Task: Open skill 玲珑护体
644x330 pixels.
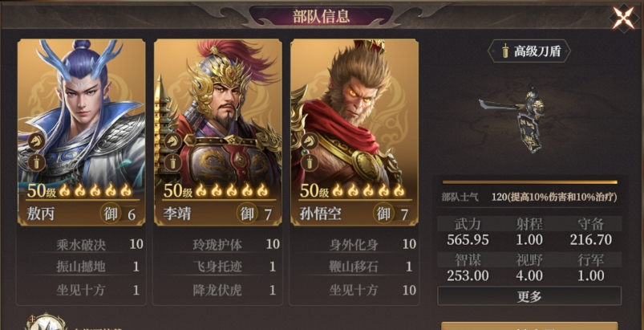Action: tap(217, 245)
